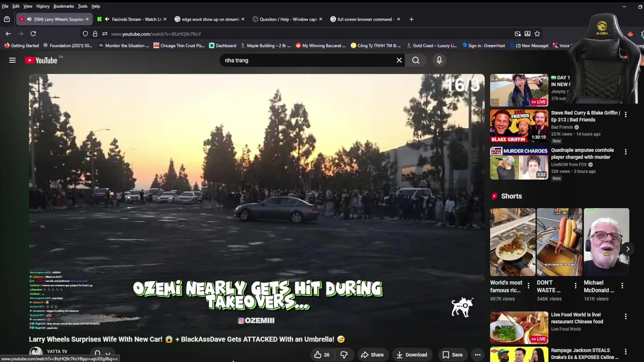The height and width of the screenshot is (362, 644).
Task: Open the Tools menu
Action: (83, 6)
